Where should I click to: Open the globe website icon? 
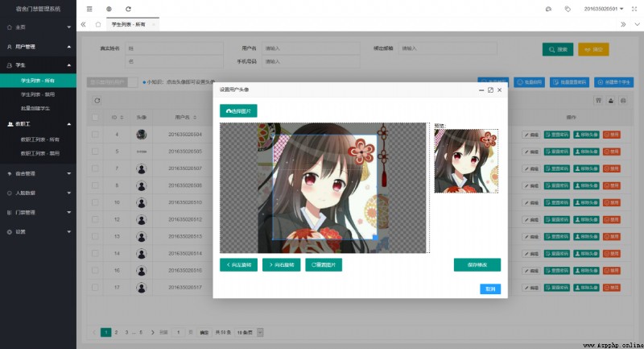[109, 9]
